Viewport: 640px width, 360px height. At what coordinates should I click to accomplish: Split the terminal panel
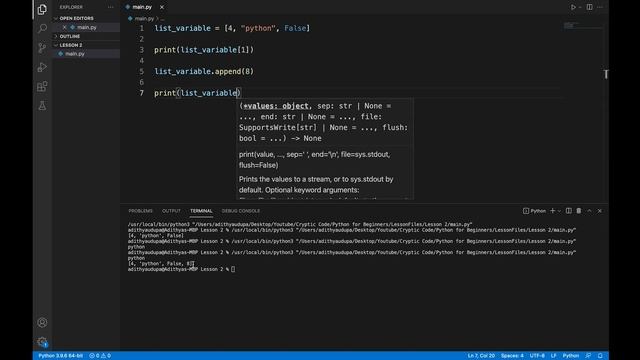pyautogui.click(x=569, y=211)
